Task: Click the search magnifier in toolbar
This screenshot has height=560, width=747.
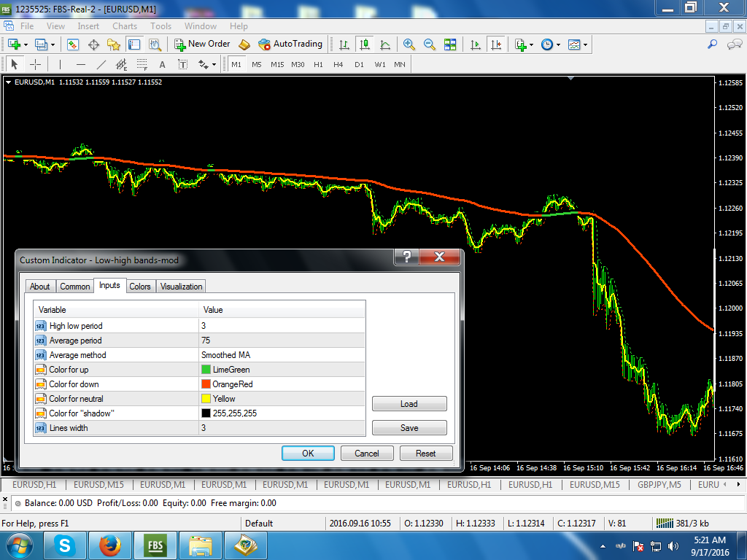Action: pyautogui.click(x=712, y=44)
